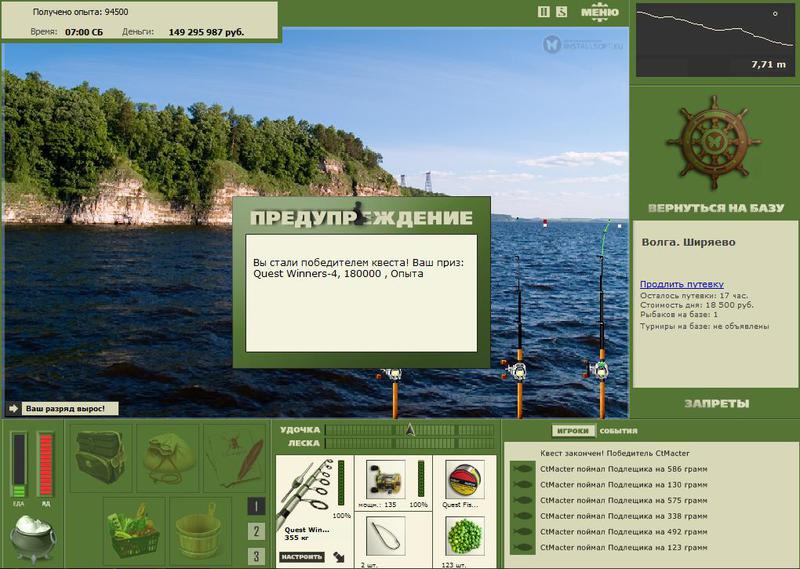
Task: Click the red alcohol level bar
Action: (45, 465)
